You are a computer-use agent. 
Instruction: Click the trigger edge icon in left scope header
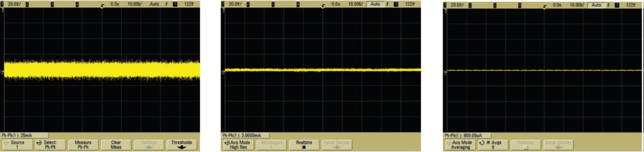tap(167, 4)
